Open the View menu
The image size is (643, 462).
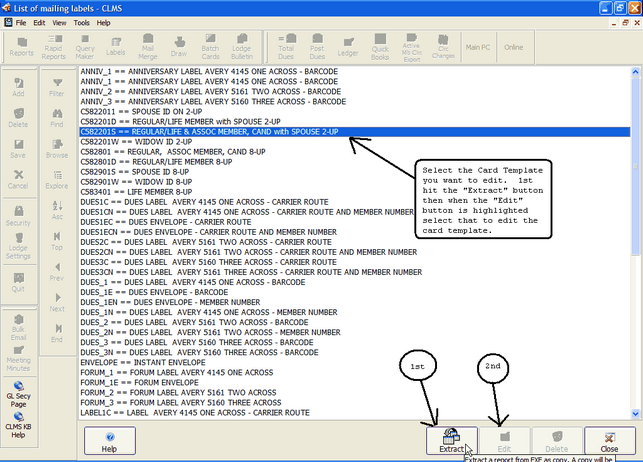pos(60,21)
